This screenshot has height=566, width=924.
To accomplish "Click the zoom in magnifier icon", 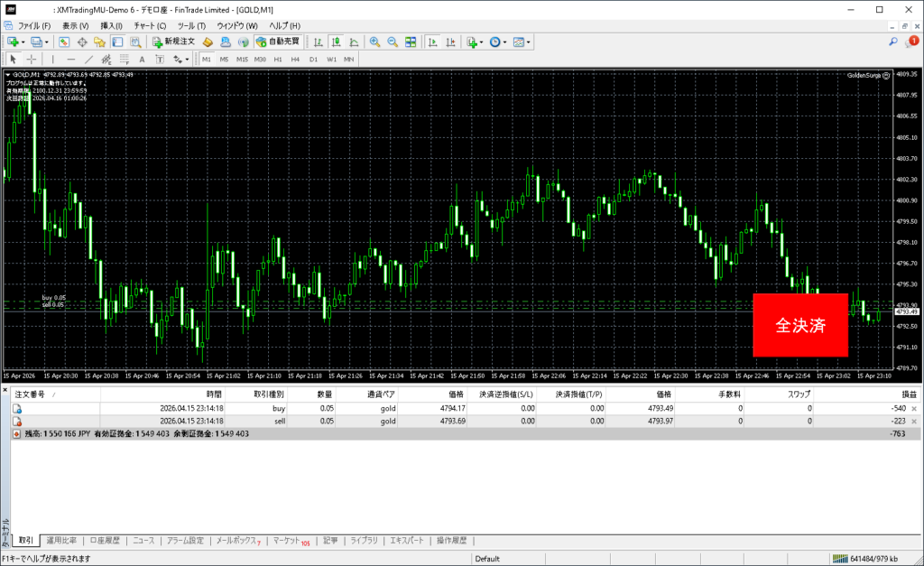I will coord(374,42).
